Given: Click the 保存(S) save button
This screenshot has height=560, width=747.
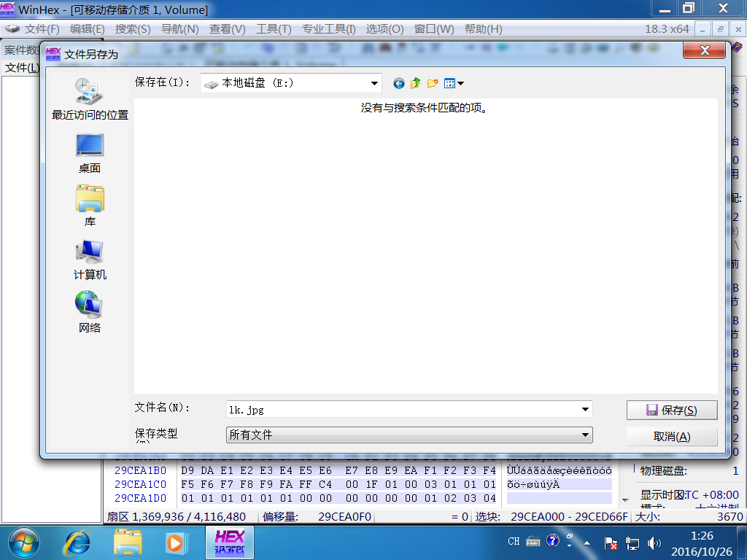Looking at the screenshot, I should (x=672, y=410).
